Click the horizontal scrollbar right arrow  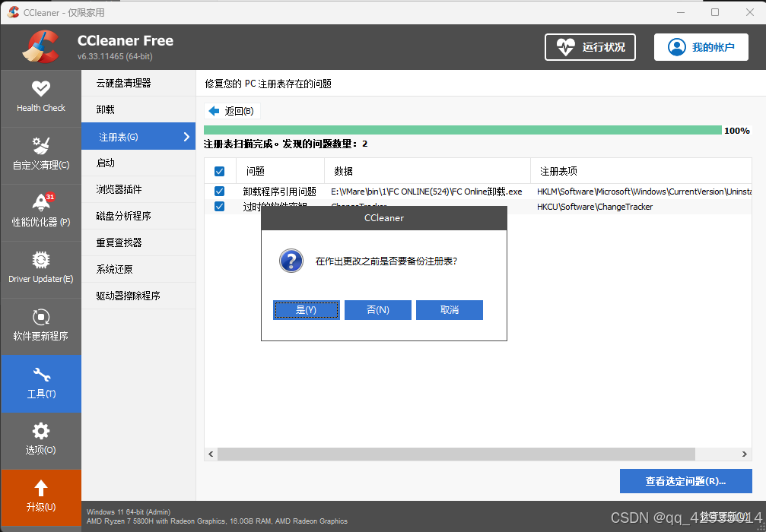click(745, 454)
